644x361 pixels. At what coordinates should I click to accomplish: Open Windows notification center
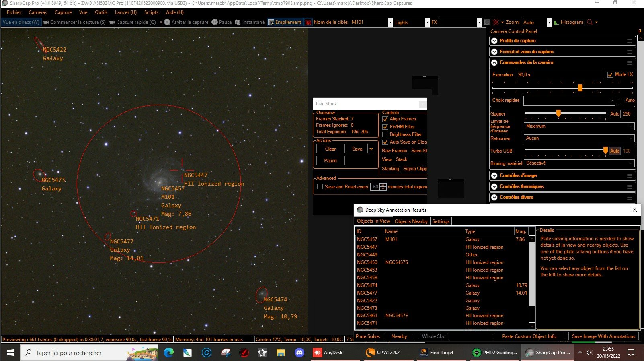coord(631,353)
